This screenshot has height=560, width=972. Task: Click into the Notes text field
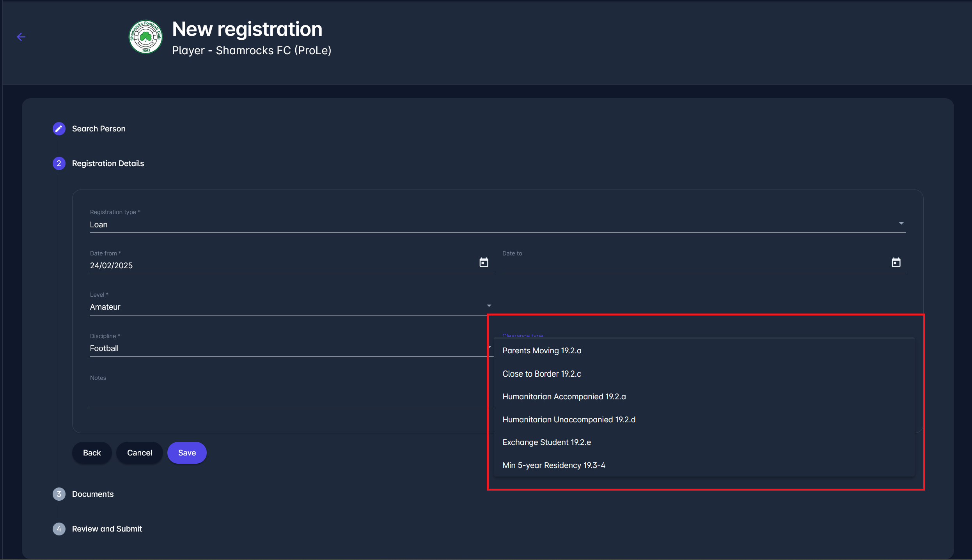(289, 398)
